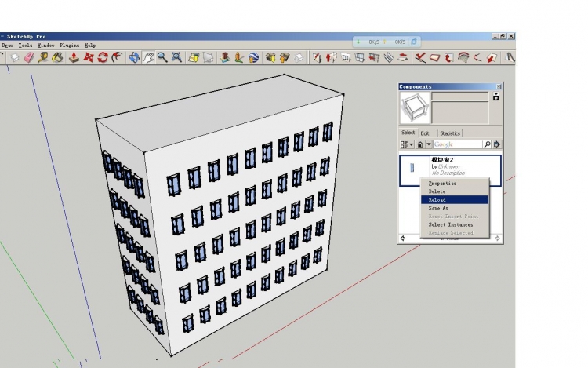Screen dimensions: 588x368
Task: Toggle the secondary selection pane button
Action: [496, 97]
